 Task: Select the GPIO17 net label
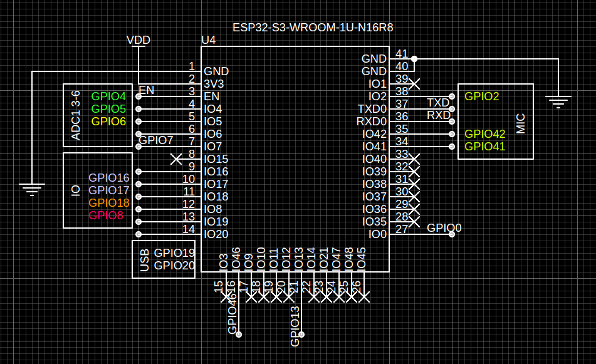[108, 190]
